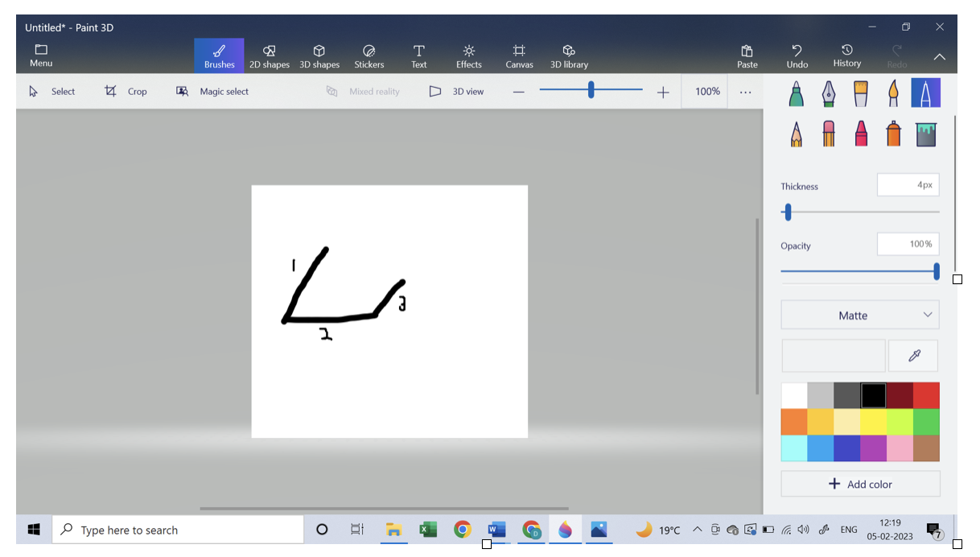The image size is (980, 557).
Task: Click the Add color button
Action: 860,484
